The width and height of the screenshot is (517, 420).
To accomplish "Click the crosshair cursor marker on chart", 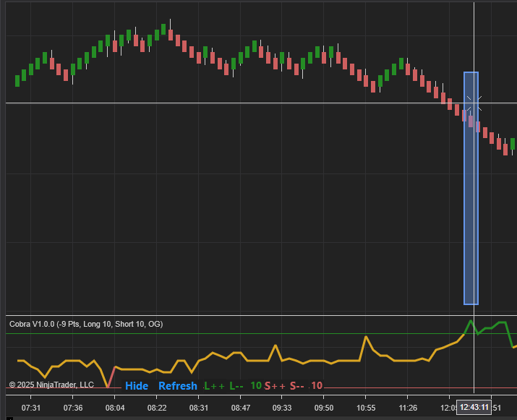I will coord(474,103).
